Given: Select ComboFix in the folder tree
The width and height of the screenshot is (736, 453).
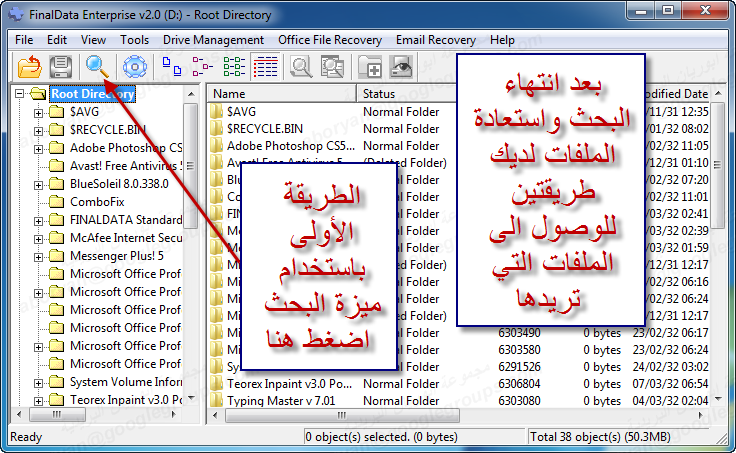Looking at the screenshot, I should pyautogui.click(x=97, y=202).
